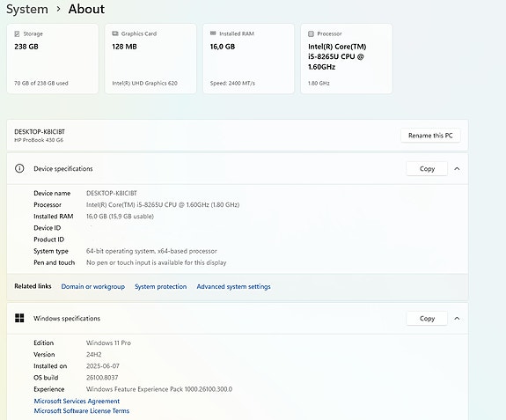Click the Device specifications info icon

19,168
